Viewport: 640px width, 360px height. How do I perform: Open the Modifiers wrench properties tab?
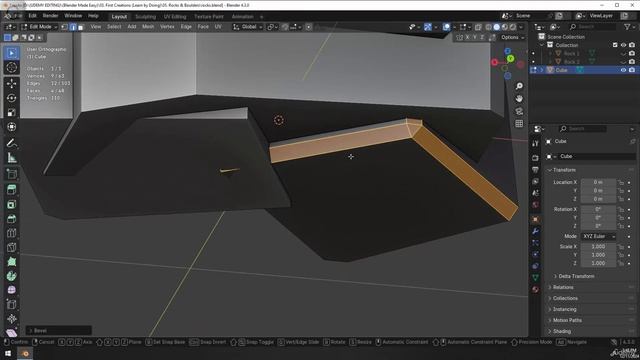536,231
